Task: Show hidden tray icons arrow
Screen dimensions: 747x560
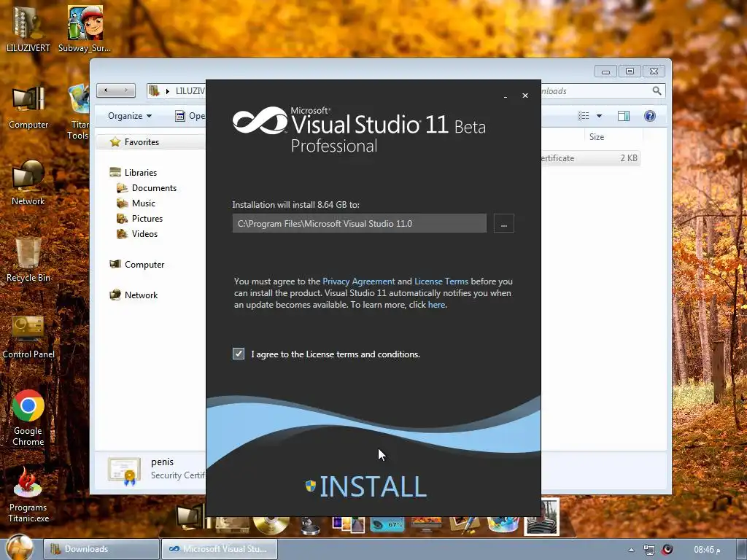Action: (631, 550)
